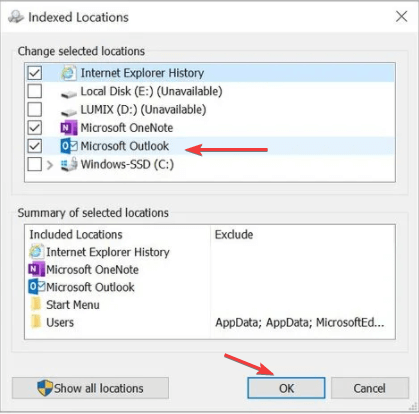Screen dimensions: 419x414
Task: Select Users in summary list
Action: [60, 322]
